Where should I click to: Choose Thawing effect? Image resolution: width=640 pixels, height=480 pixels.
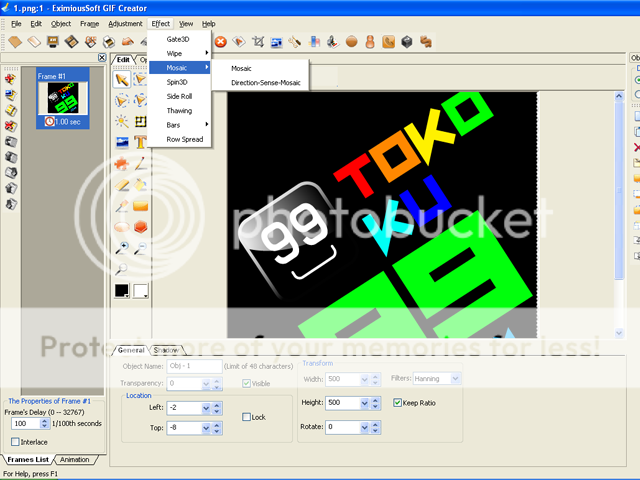point(180,110)
